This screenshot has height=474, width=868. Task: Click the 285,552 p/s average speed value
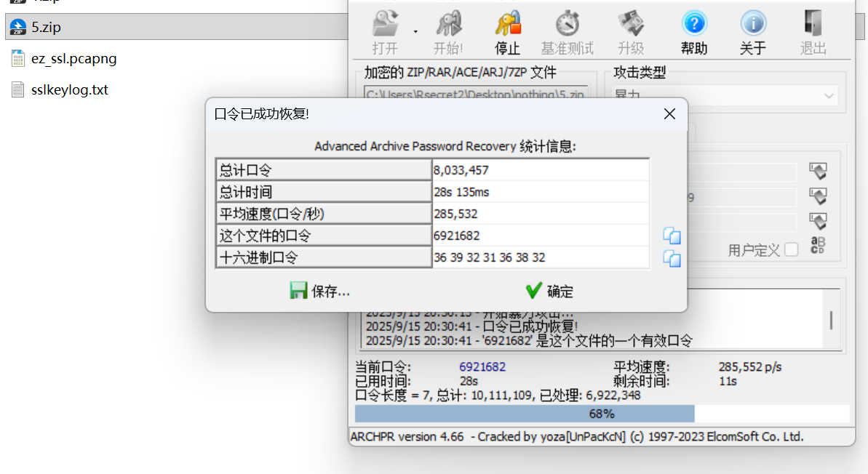click(x=750, y=366)
